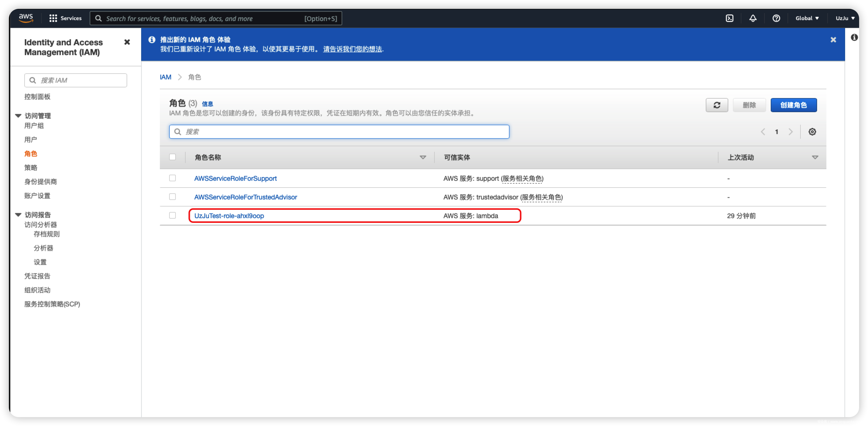This screenshot has height=426, width=868.
Task: Tick the UzJuTest-role-ahxl9oop checkbox
Action: pyautogui.click(x=172, y=216)
